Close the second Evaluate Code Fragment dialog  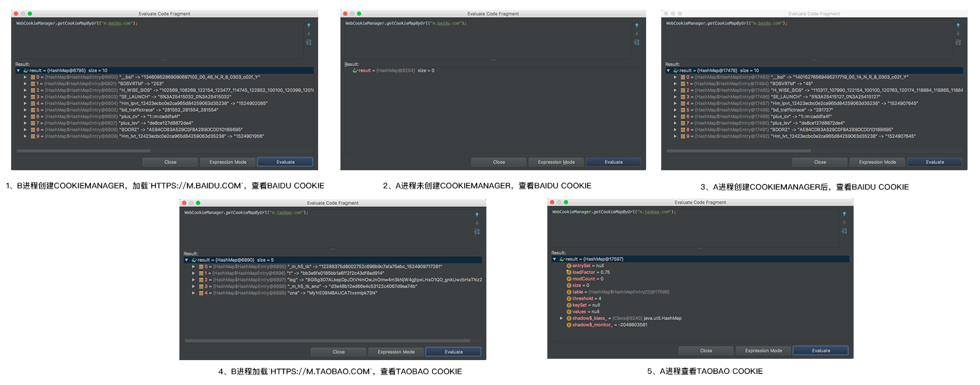(498, 162)
